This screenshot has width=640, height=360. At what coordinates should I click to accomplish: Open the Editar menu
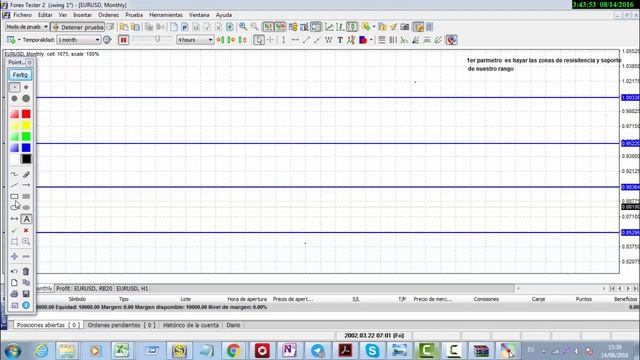pos(45,15)
